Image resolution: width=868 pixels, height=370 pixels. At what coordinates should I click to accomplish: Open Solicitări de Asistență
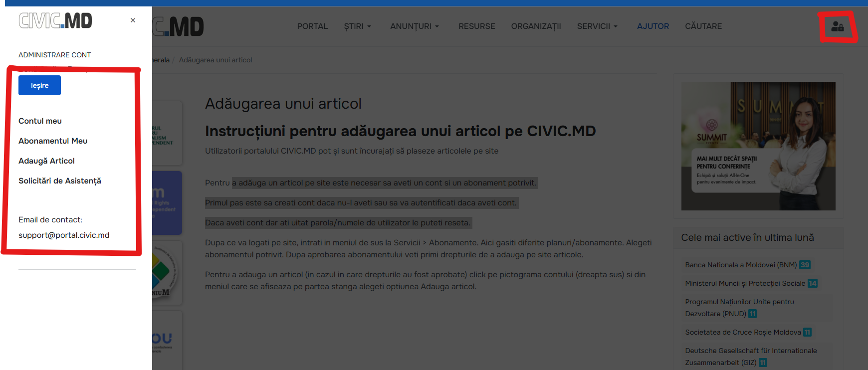pyautogui.click(x=60, y=181)
